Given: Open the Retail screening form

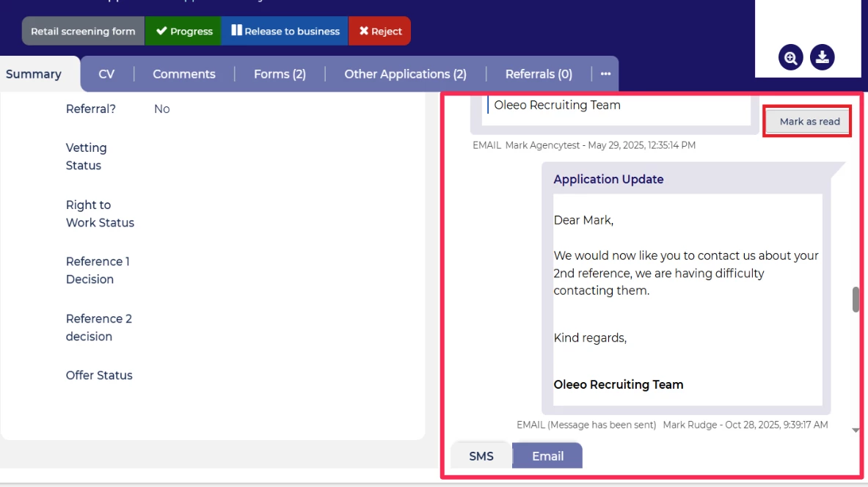Looking at the screenshot, I should (x=83, y=31).
